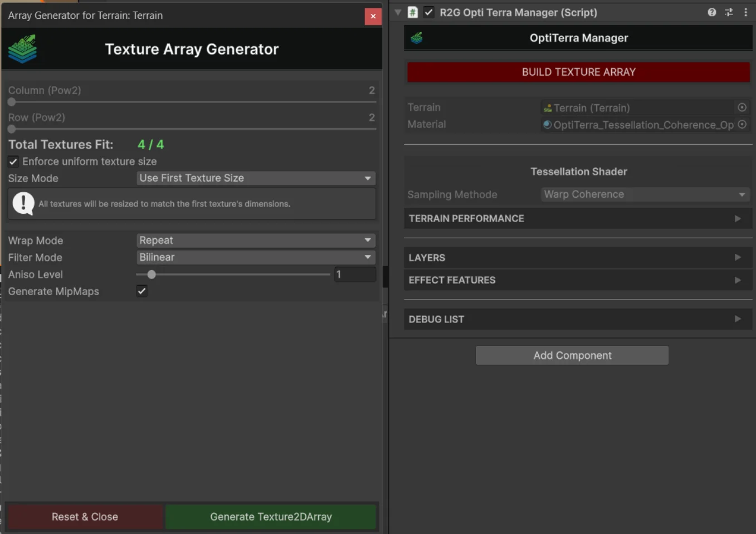Screen dimensions: 756x534
Task: Click the Aniso Level value field
Action: coord(355,275)
